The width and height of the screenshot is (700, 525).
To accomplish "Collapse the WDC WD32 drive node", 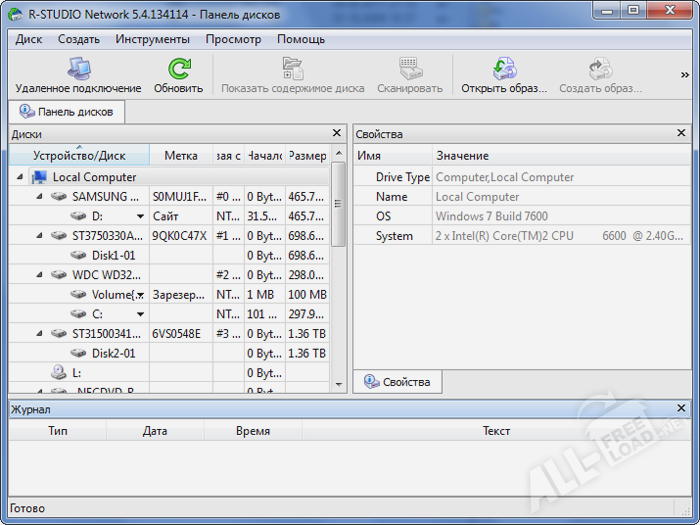I will click(x=39, y=275).
